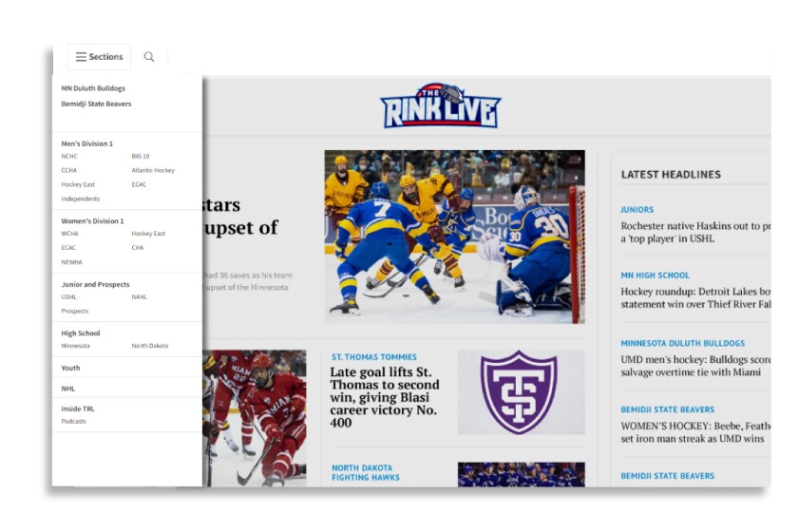Open North Dakota Fighting Hawks category link
Viewport: 798px width, 532px height.
(366, 472)
